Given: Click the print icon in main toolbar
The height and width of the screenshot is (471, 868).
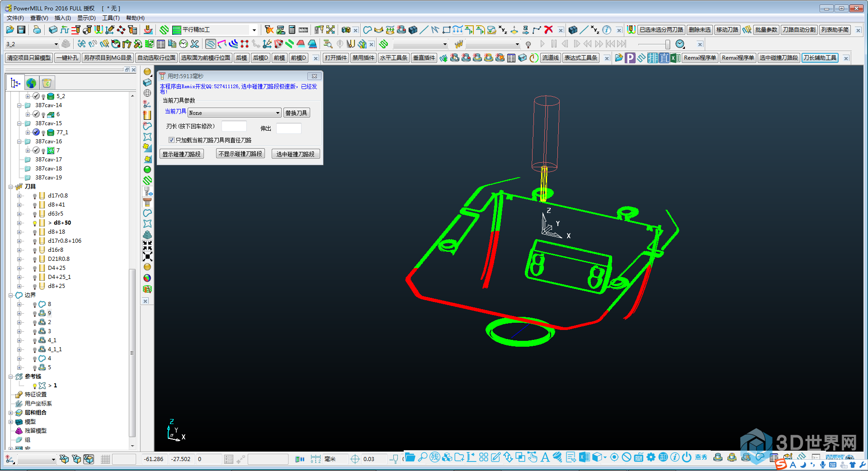Looking at the screenshot, I should 37,30.
